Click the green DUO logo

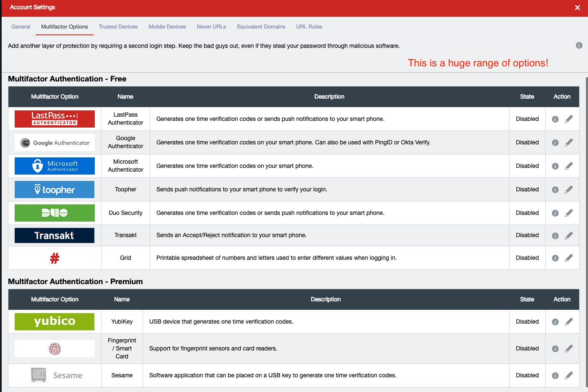pyautogui.click(x=55, y=213)
